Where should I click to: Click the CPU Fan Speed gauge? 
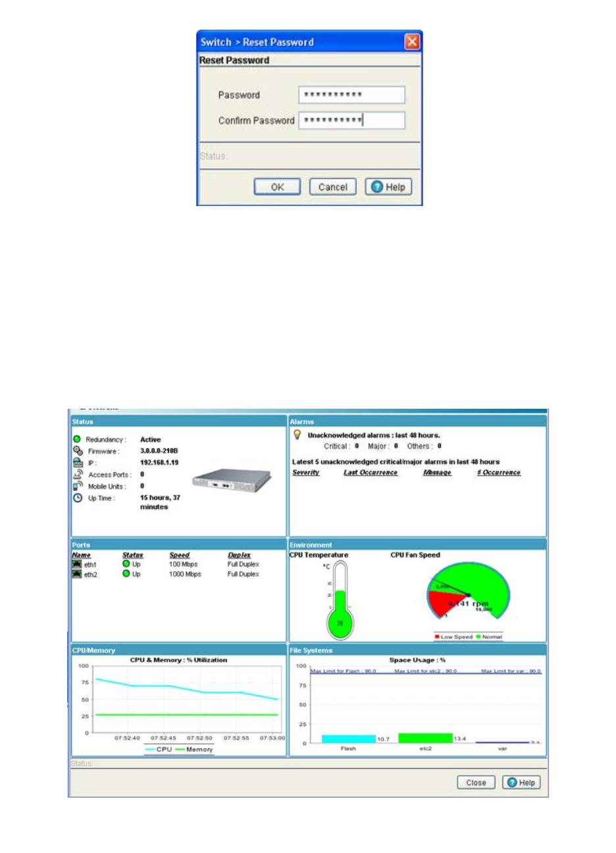click(469, 591)
